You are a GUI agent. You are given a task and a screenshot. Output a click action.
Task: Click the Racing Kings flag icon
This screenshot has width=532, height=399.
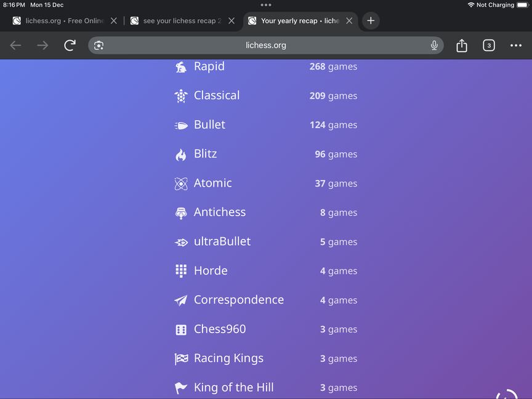[x=181, y=359]
